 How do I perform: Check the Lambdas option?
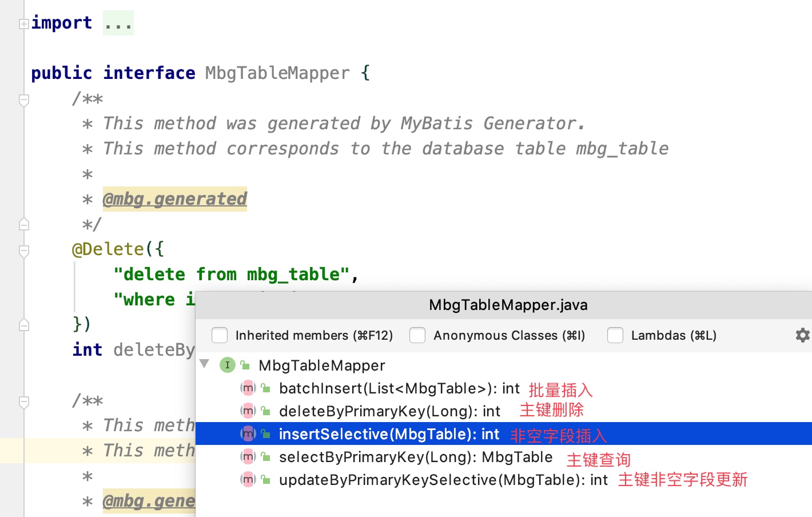pos(615,335)
